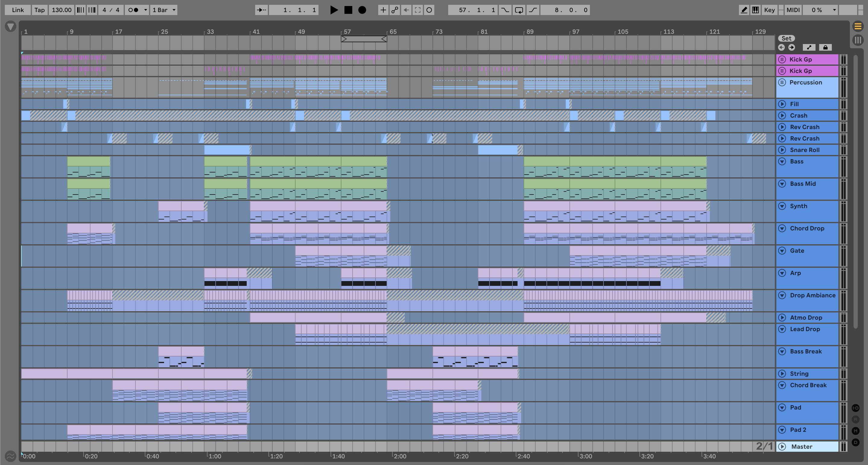
Task: Start playback with the Play button
Action: [334, 10]
